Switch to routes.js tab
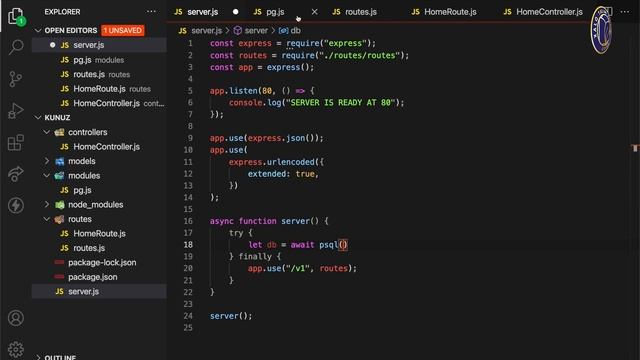640x360 pixels. 361,12
